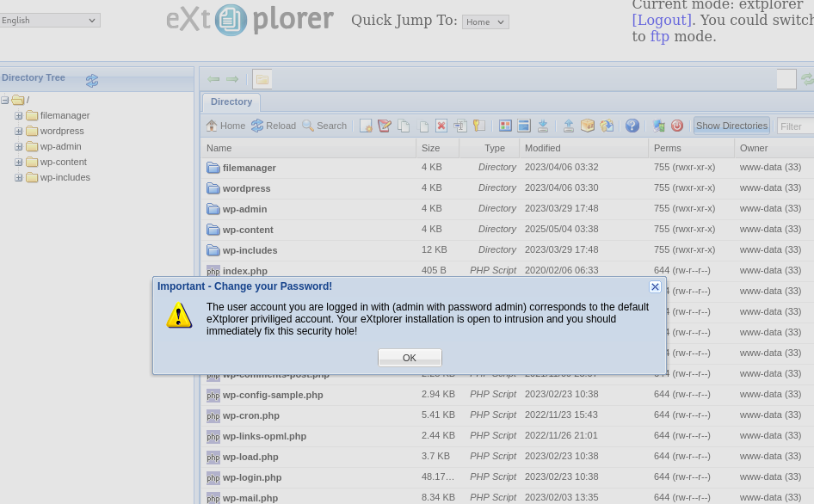The height and width of the screenshot is (504, 814).
Task: Expand the wordpress tree node
Action: (19, 132)
